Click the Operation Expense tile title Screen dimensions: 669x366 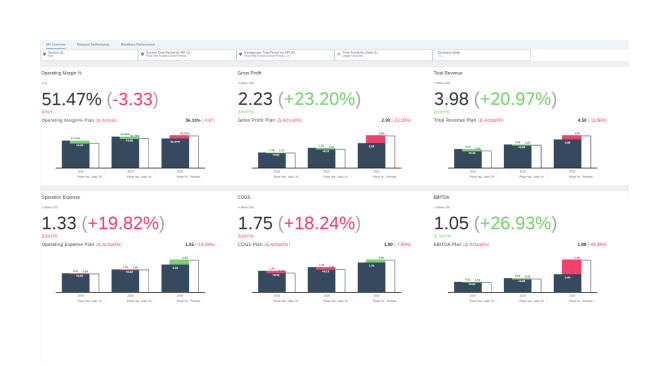(x=61, y=197)
